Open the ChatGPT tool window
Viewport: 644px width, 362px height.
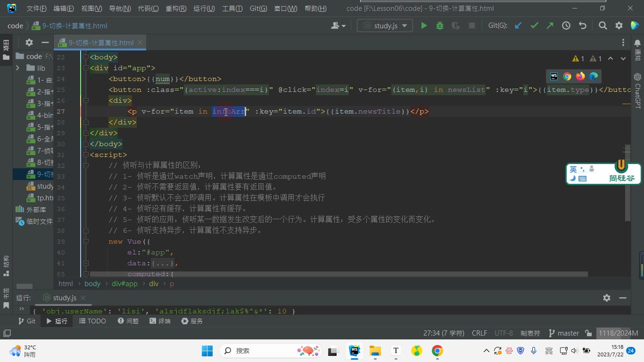(x=637, y=90)
